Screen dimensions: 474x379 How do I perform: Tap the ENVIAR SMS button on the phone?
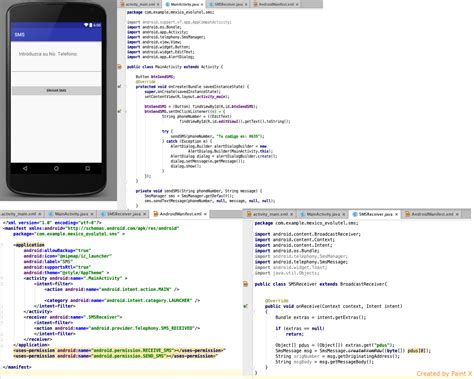pos(56,90)
